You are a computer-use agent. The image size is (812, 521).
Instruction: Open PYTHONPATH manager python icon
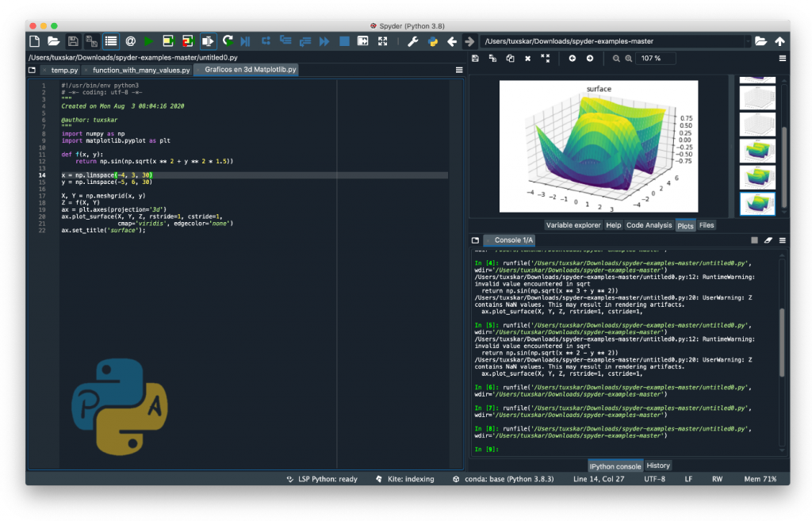coord(432,41)
